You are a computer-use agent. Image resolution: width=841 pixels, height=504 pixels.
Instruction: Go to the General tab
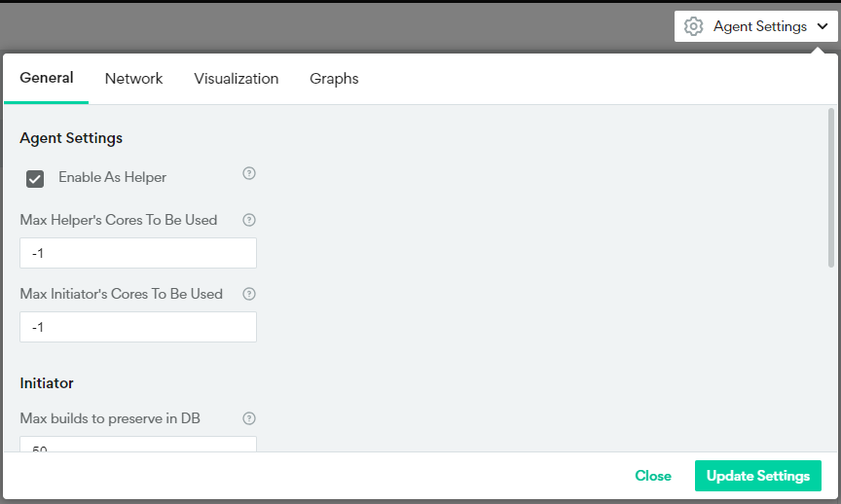[47, 78]
